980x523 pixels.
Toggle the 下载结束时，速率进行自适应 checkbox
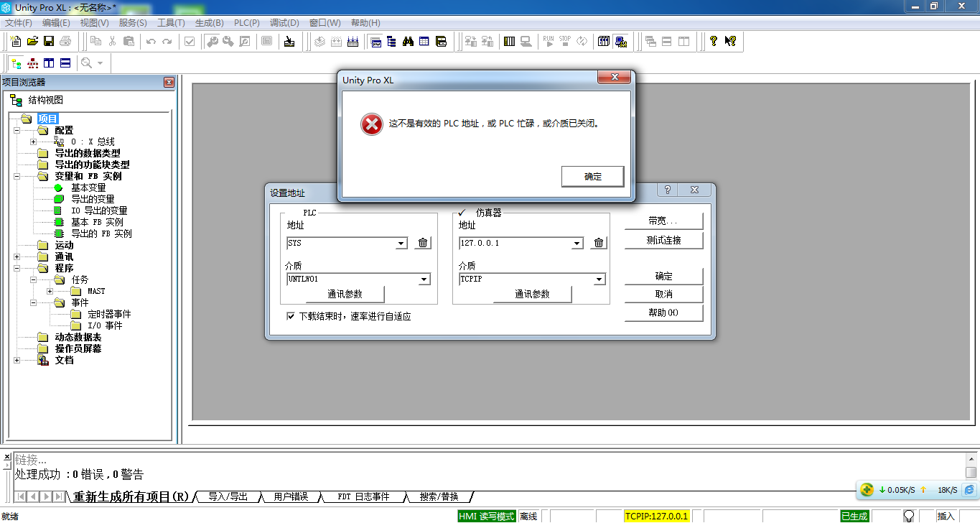tap(291, 316)
